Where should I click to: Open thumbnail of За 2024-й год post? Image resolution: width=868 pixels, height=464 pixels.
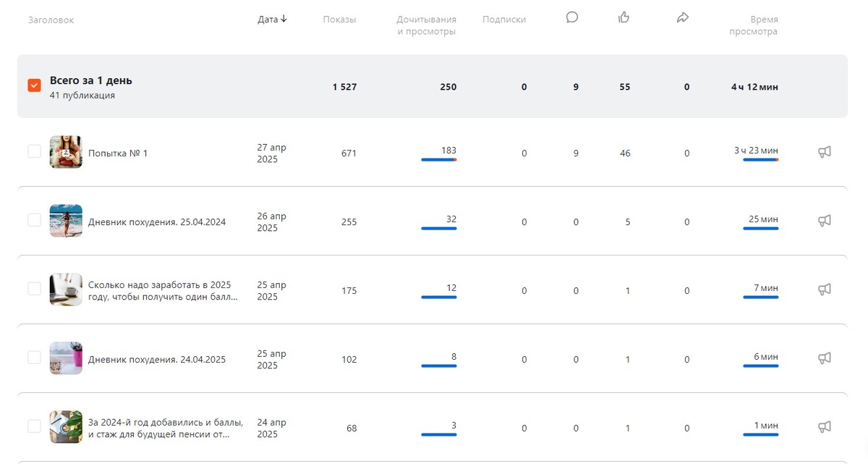(66, 427)
